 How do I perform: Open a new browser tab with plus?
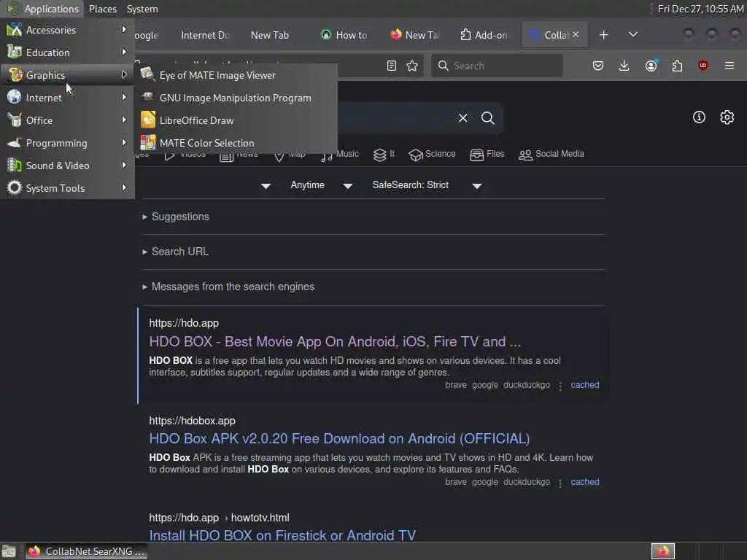pos(603,35)
